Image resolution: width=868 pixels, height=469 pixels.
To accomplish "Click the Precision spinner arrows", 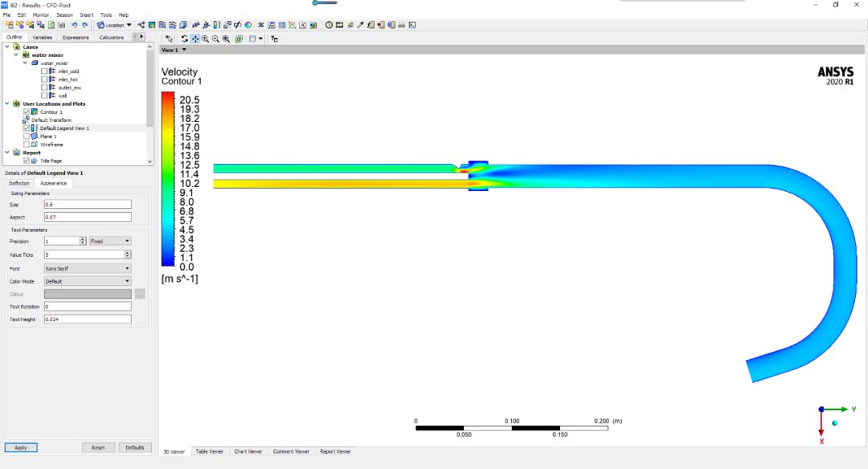I will tap(83, 241).
